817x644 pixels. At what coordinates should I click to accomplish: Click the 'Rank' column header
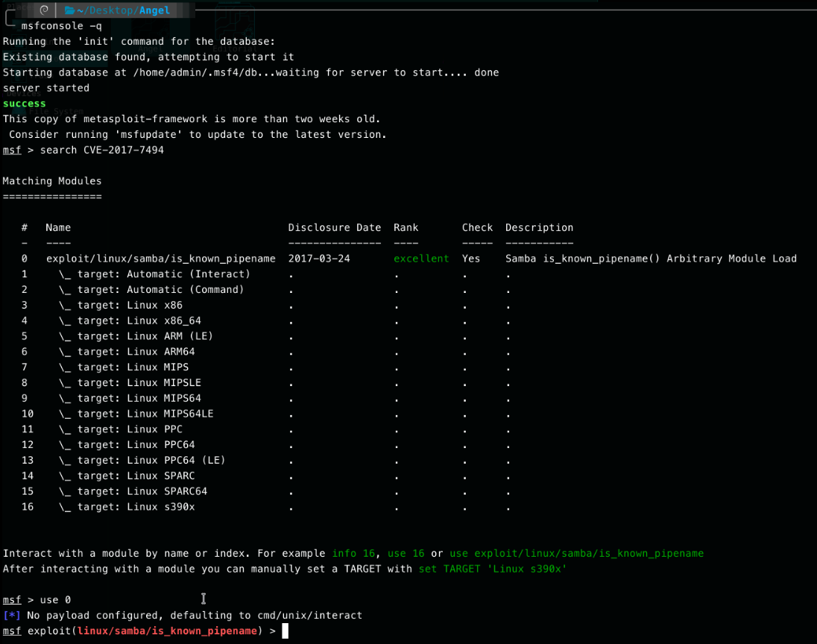point(406,227)
